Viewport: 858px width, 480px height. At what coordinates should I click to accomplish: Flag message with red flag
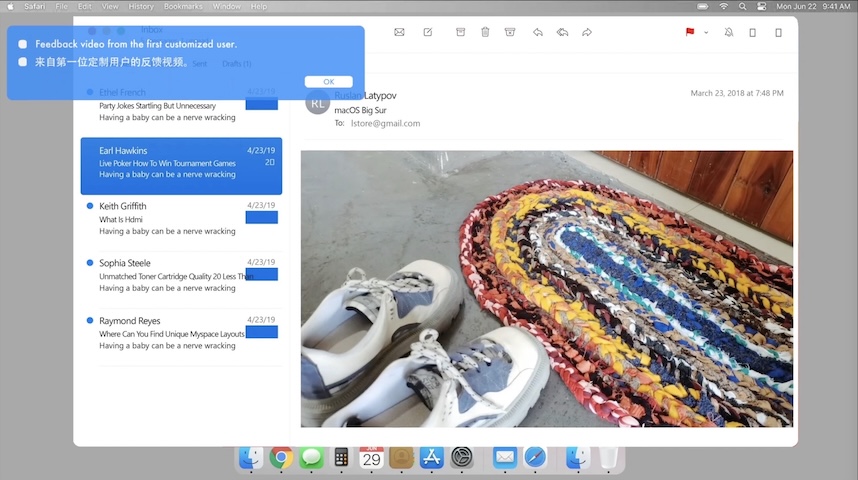pyautogui.click(x=690, y=32)
